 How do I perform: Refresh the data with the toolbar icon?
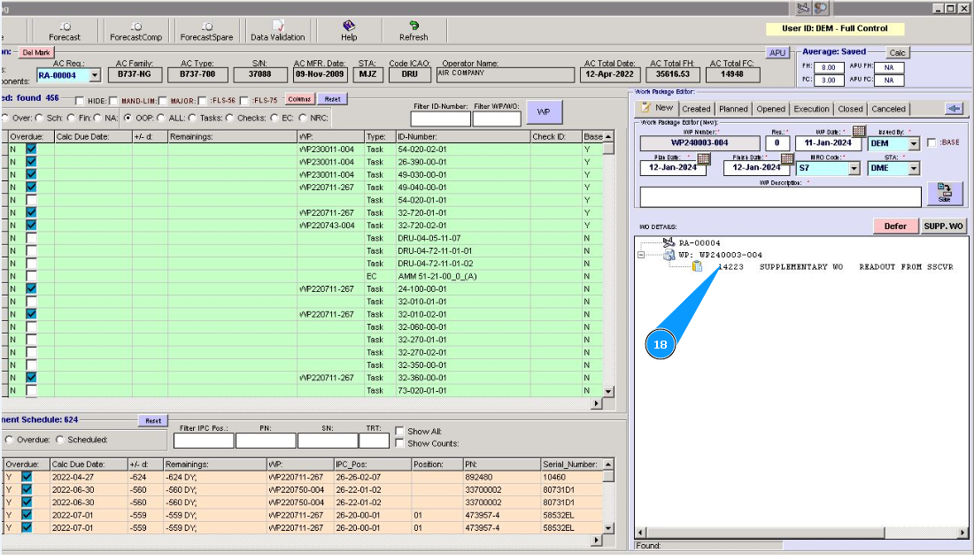pos(414,31)
